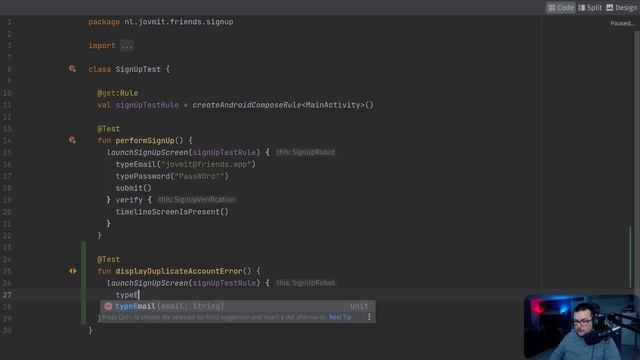The height and width of the screenshot is (360, 640).
Task: Click gutter icon beside displayDuplicateAccountError
Action: coord(72,271)
